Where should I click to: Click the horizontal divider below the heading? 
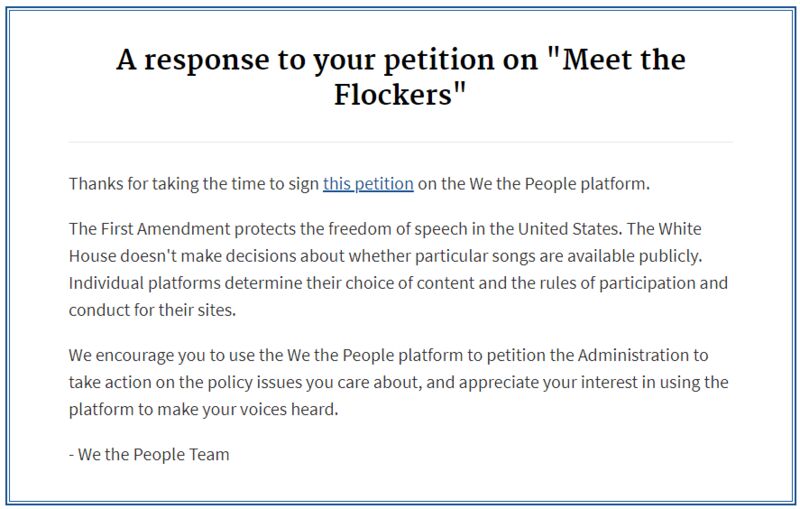(x=401, y=142)
